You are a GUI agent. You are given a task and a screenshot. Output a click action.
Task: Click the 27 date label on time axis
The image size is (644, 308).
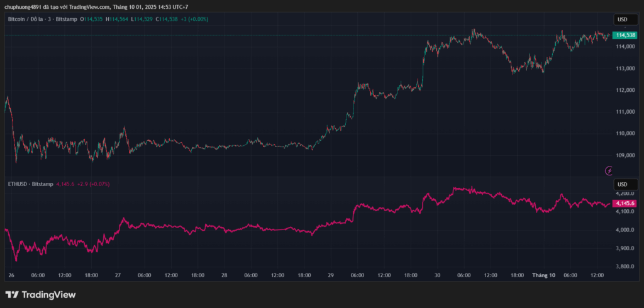pyautogui.click(x=118, y=275)
